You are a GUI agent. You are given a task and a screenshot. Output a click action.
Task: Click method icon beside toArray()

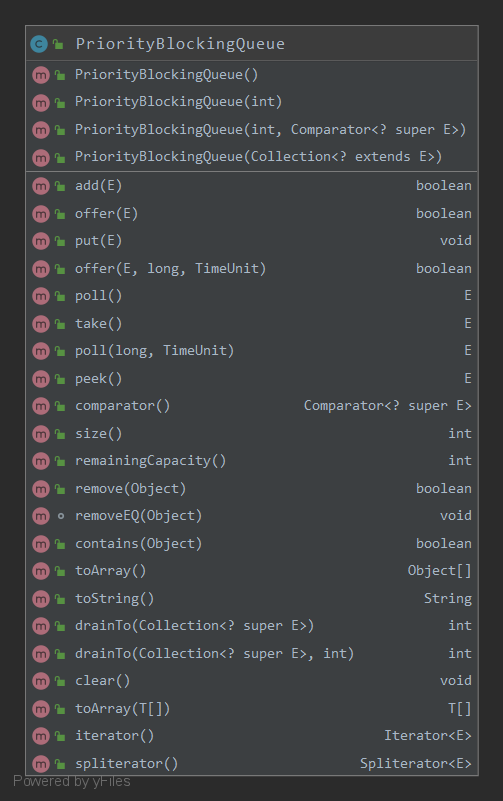pyautogui.click(x=40, y=571)
